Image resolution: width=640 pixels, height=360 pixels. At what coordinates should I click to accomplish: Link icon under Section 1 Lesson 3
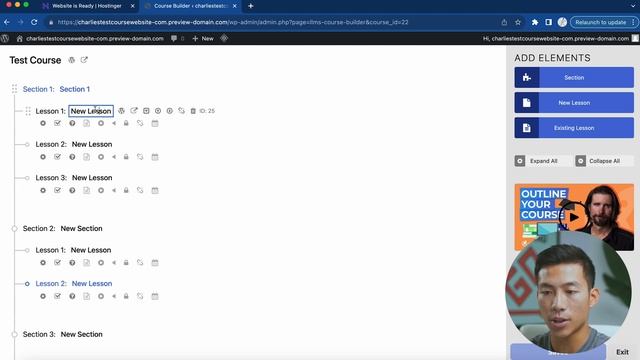point(140,190)
